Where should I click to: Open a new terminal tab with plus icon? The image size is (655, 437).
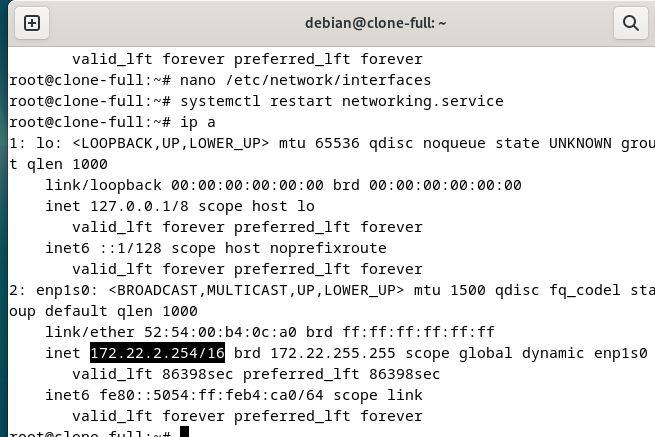(x=32, y=23)
